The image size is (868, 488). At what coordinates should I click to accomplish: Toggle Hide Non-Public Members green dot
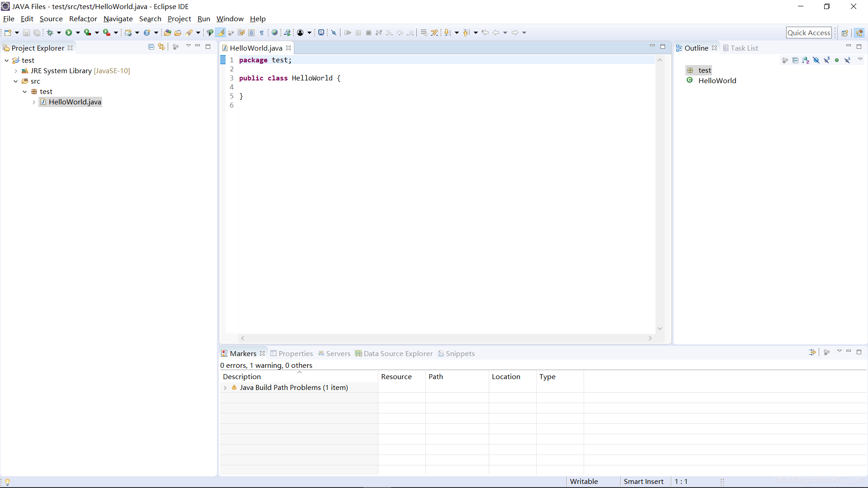pos(837,60)
